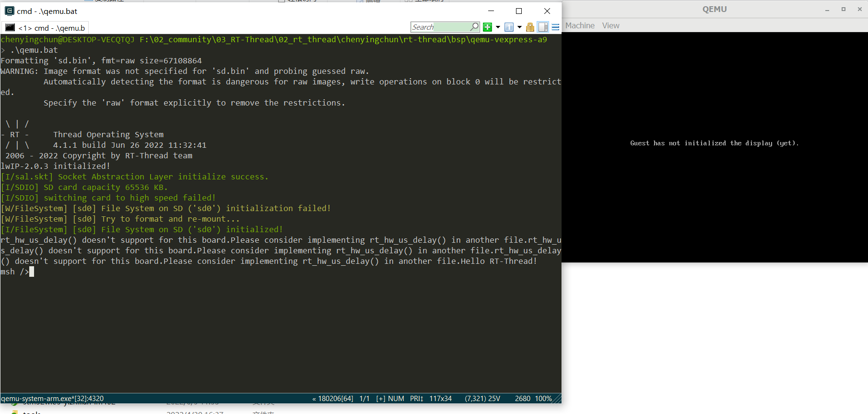Toggle the scrollbar visibility button

pos(543,27)
